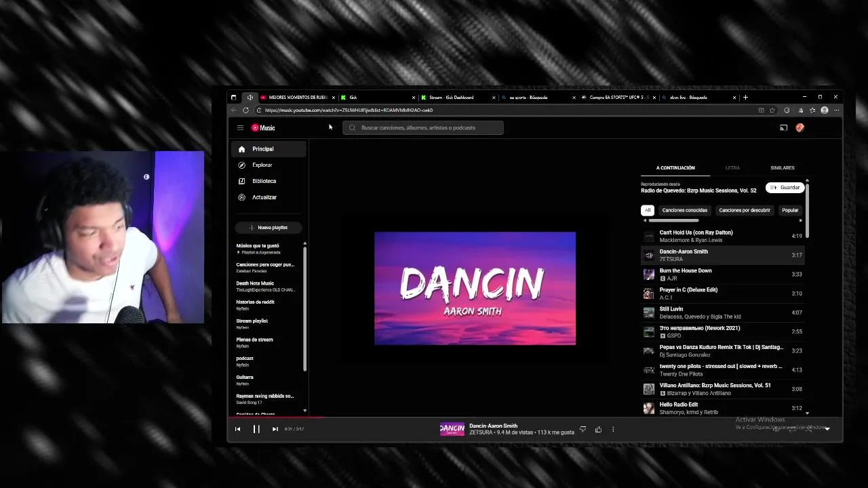
Task: Skip to next track
Action: click(x=275, y=429)
